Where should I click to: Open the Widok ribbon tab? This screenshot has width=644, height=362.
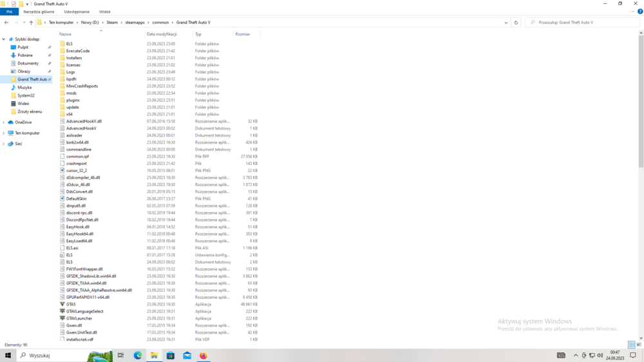click(x=105, y=12)
